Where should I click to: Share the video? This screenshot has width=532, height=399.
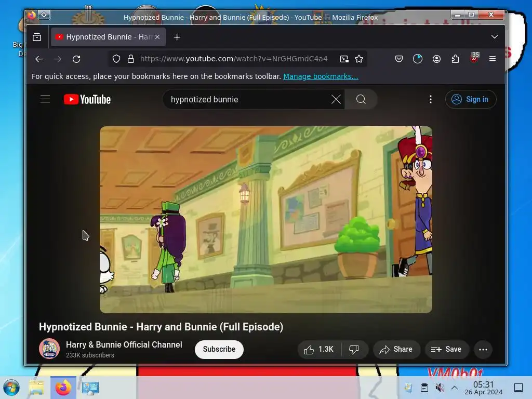coord(396,349)
